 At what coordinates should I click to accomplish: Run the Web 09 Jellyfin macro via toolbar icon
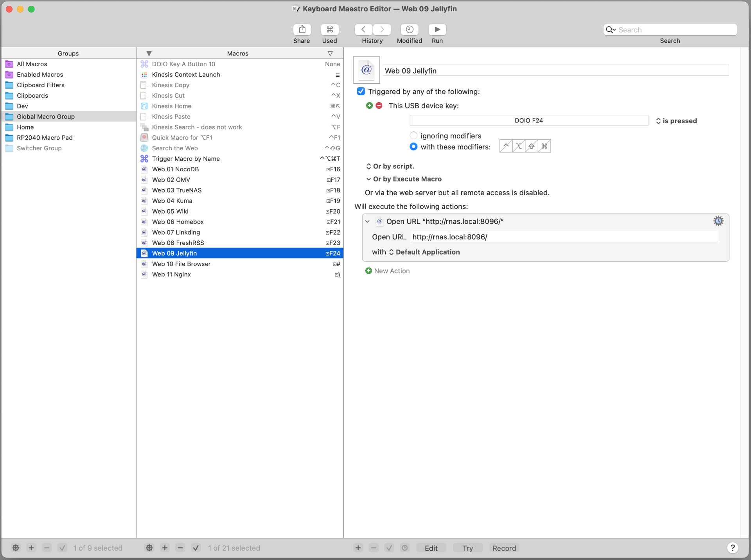[x=437, y=29]
